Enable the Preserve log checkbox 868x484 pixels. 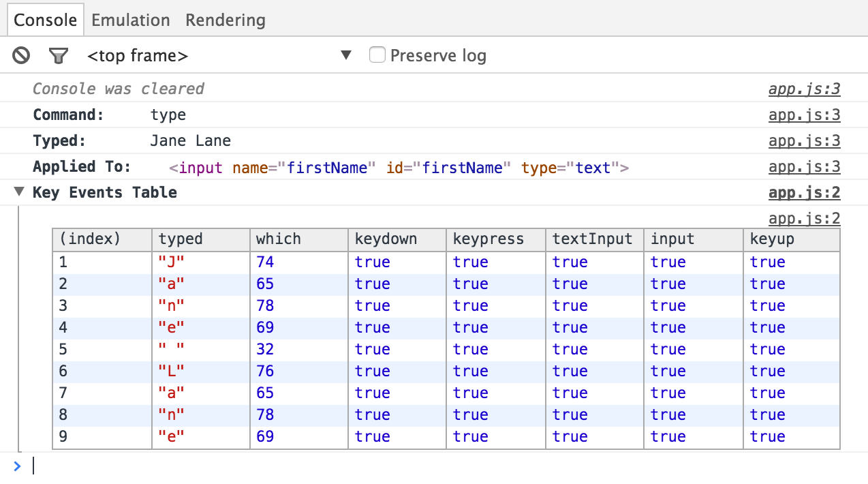[x=377, y=55]
